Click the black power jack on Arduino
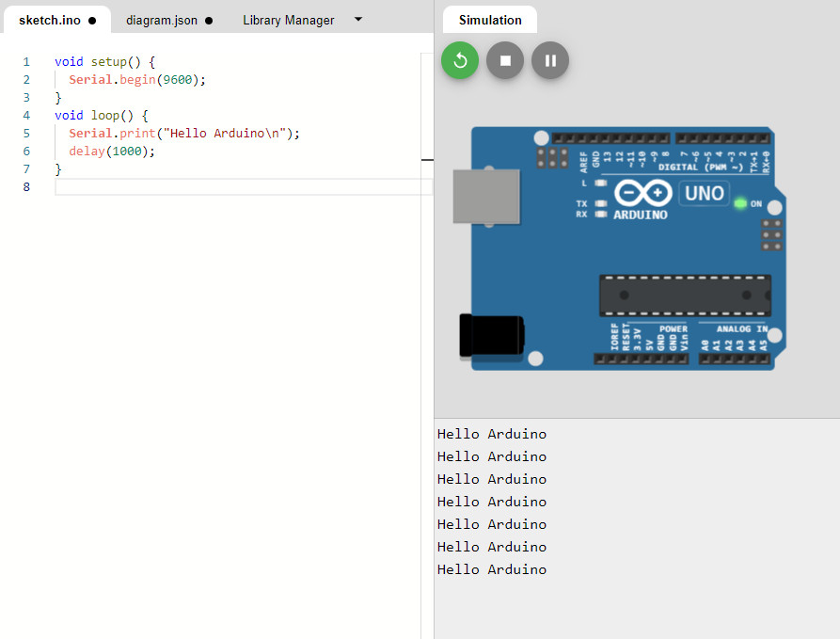 491,336
